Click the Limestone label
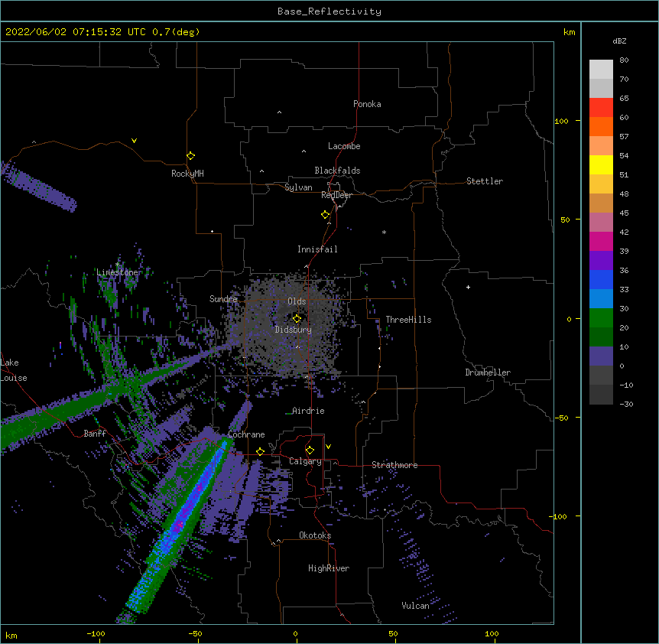The image size is (659, 644). pyautogui.click(x=117, y=272)
